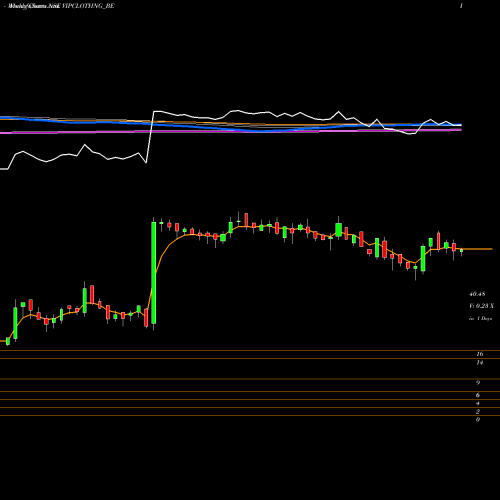Click axis label 9
Image resolution: width=500 pixels, height=500 pixels.
tap(478, 383)
